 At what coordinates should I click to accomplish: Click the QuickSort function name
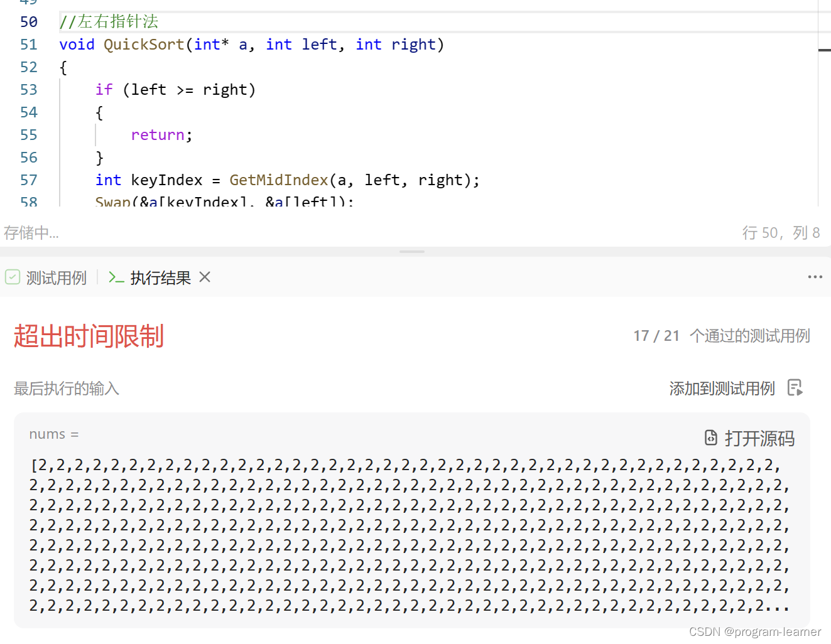tap(144, 45)
